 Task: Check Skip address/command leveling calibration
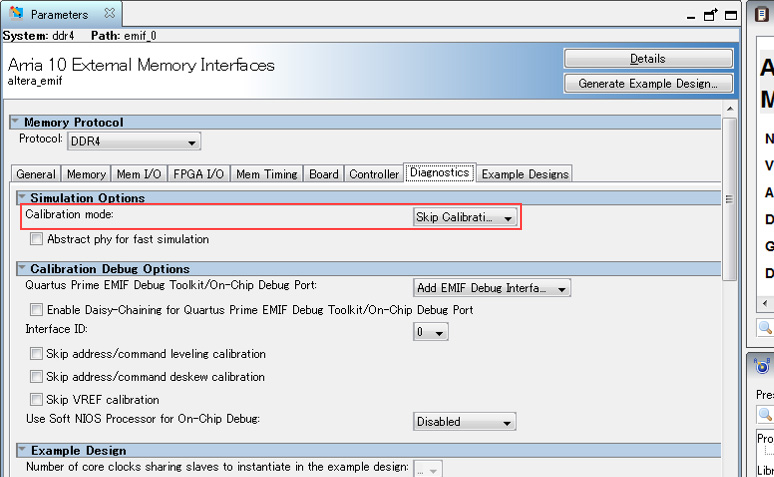[x=36, y=354]
